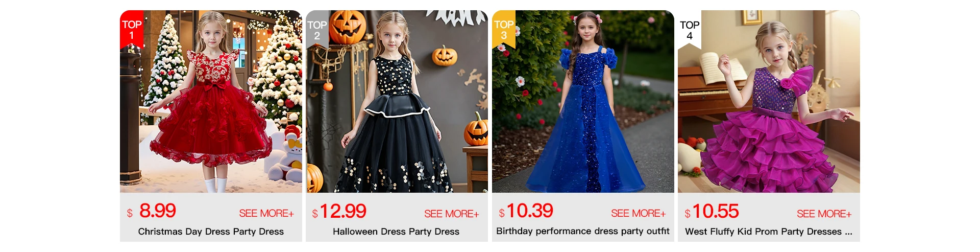
Task: Select the $8.99 price label
Action: coord(152,211)
